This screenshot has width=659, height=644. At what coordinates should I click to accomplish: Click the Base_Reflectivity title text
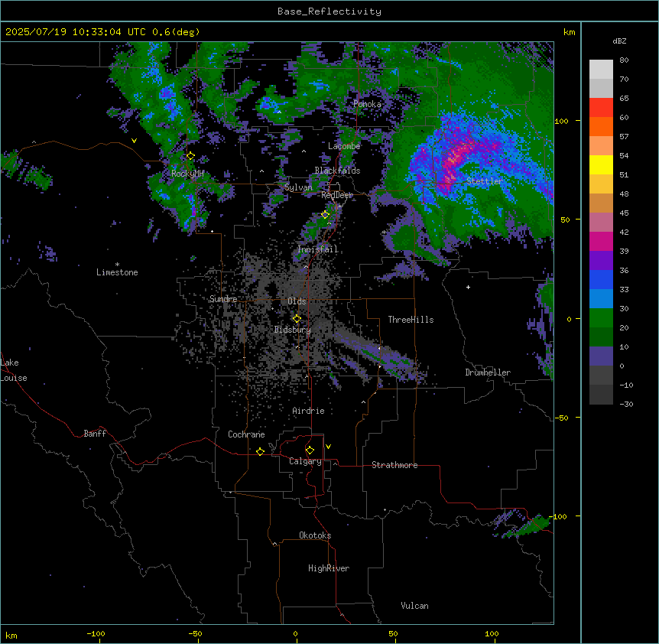tap(329, 11)
